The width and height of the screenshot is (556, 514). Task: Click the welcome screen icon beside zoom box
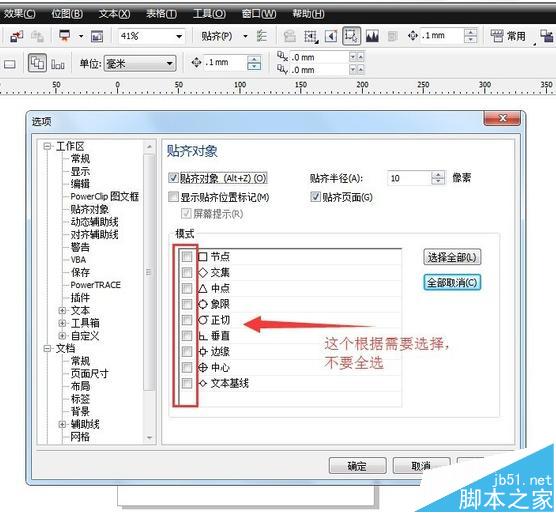(x=97, y=36)
